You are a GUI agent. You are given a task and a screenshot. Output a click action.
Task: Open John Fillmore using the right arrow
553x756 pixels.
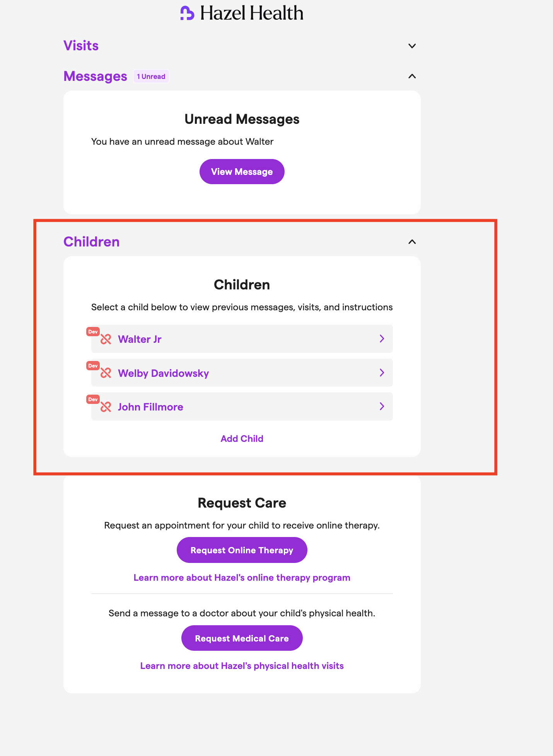tap(382, 406)
